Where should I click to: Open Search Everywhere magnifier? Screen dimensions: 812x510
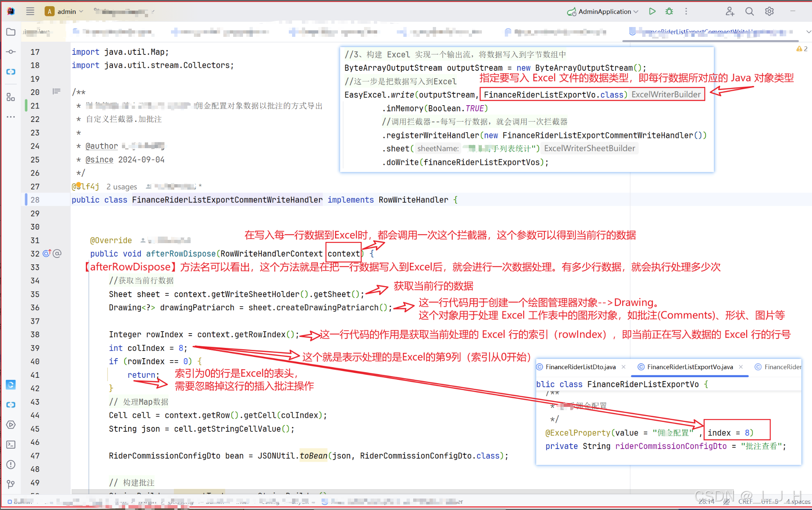click(749, 11)
